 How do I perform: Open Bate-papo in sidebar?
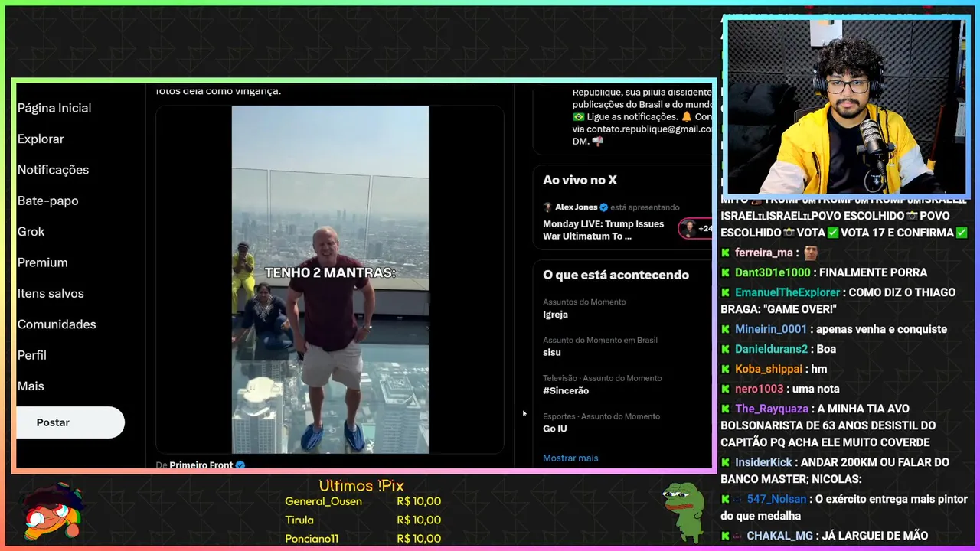pyautogui.click(x=47, y=201)
